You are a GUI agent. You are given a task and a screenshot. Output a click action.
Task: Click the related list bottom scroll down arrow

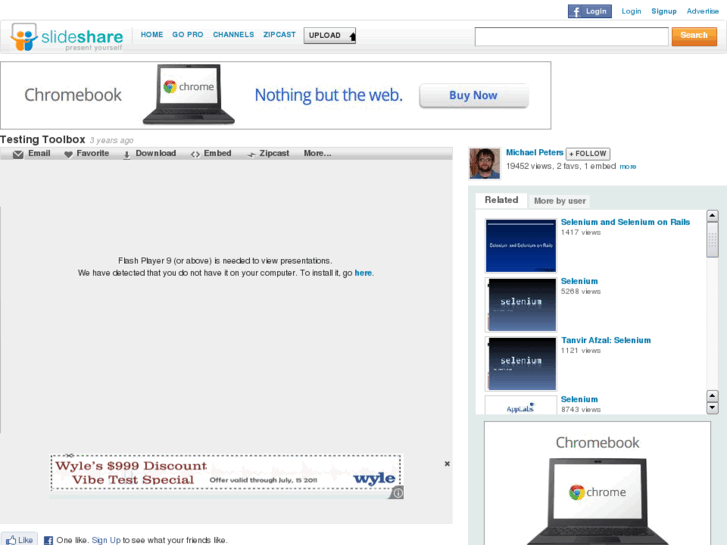[x=712, y=408]
